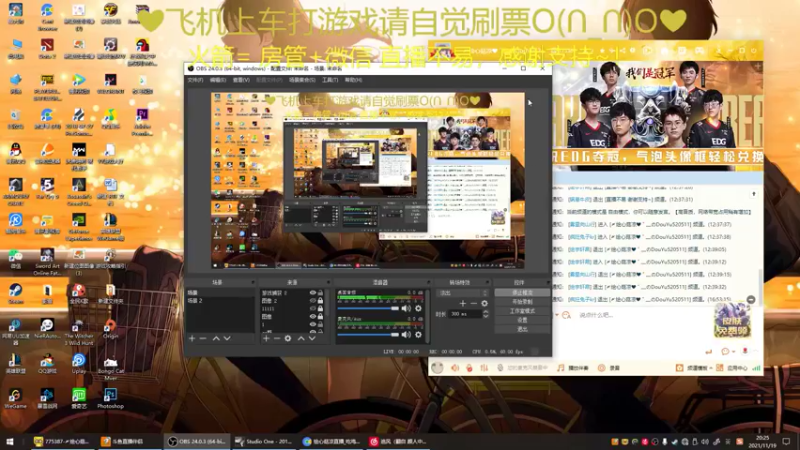This screenshot has width=800, height=450.
Task: Adjust the transition duration stepper arrows
Action: pos(486,314)
